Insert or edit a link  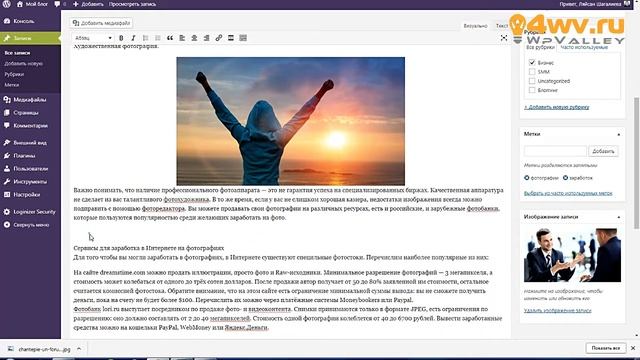point(219,38)
